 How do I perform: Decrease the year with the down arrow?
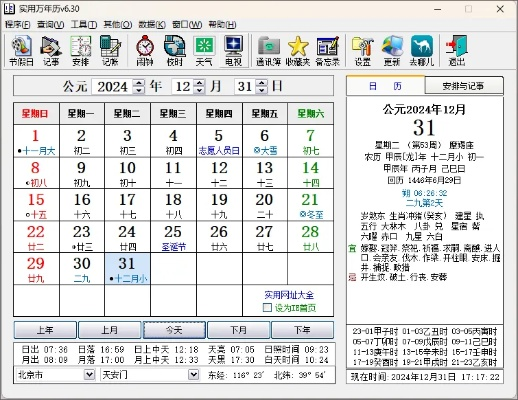139,90
